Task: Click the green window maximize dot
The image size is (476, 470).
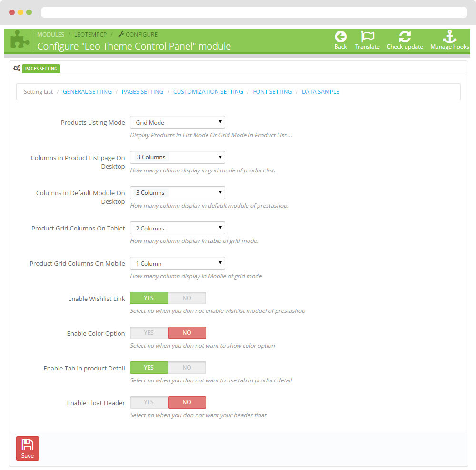Action: click(x=29, y=12)
